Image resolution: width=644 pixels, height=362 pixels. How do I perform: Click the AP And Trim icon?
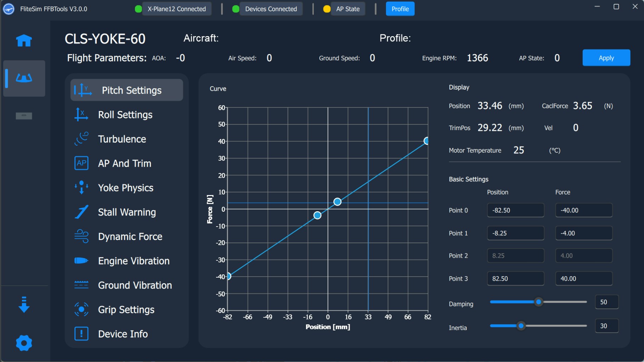(x=81, y=163)
